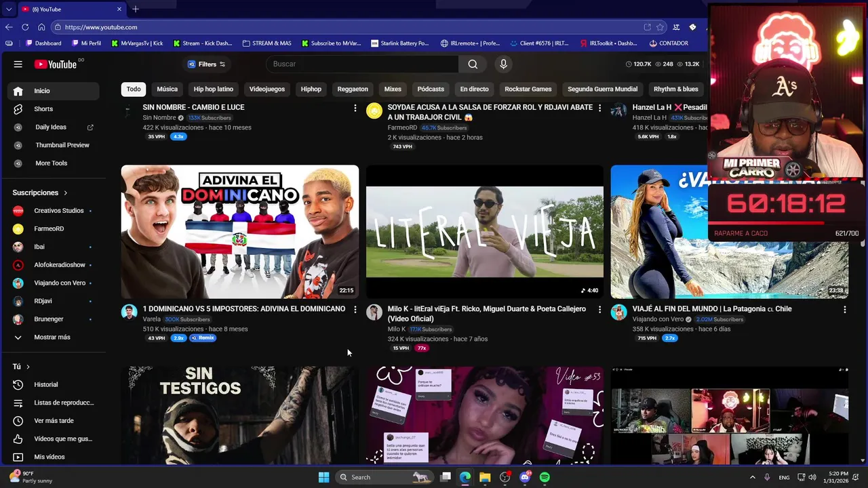
Task: Click the search magnifier button
Action: (473, 64)
